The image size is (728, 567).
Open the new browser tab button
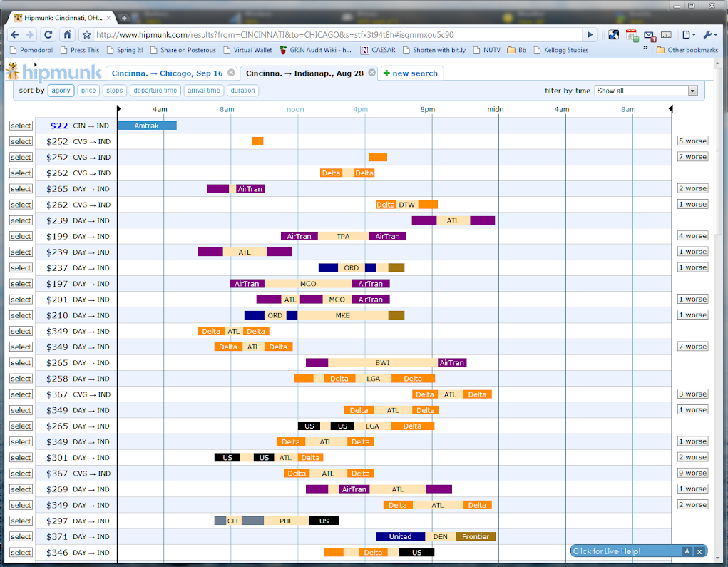[124, 18]
